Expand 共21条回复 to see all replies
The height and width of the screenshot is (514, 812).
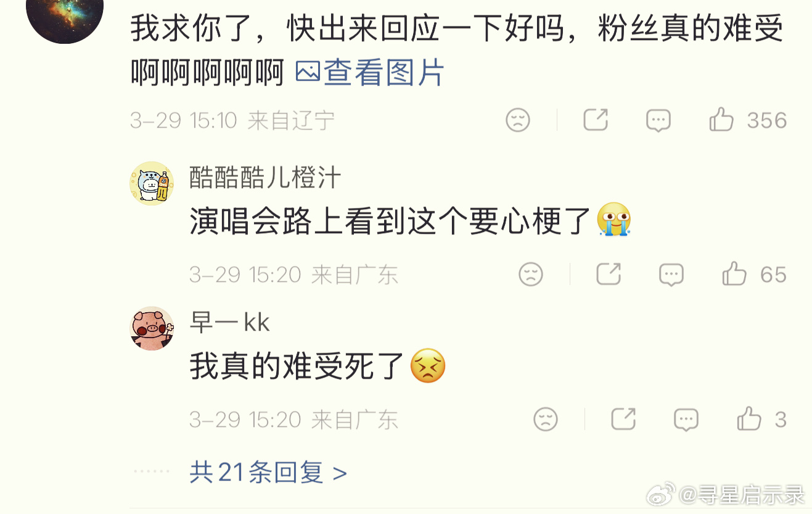[268, 473]
